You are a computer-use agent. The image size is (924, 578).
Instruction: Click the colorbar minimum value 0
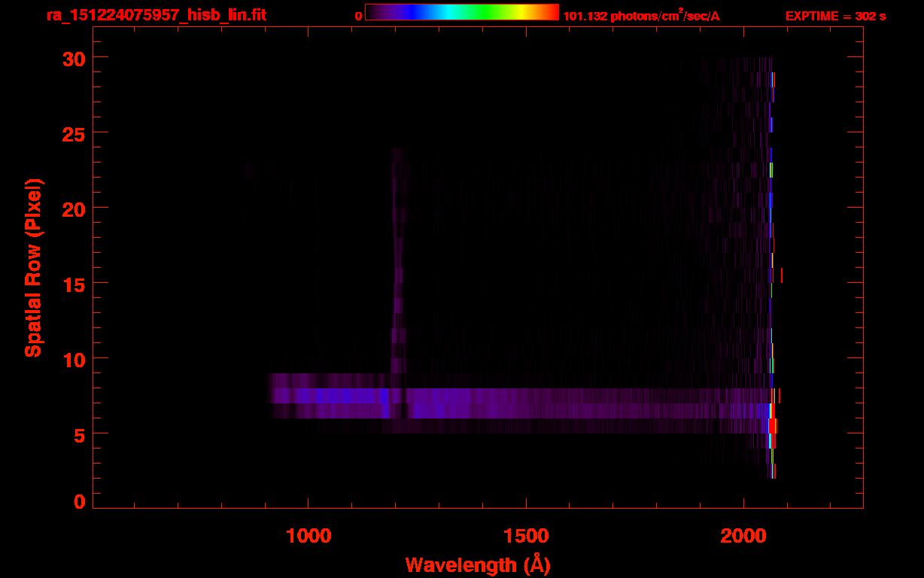pos(359,16)
